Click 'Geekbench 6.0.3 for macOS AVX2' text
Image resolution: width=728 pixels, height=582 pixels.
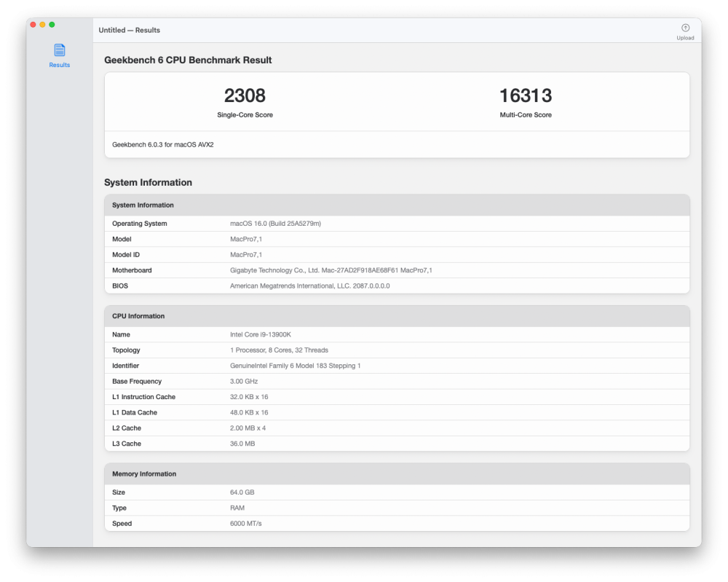coord(163,144)
